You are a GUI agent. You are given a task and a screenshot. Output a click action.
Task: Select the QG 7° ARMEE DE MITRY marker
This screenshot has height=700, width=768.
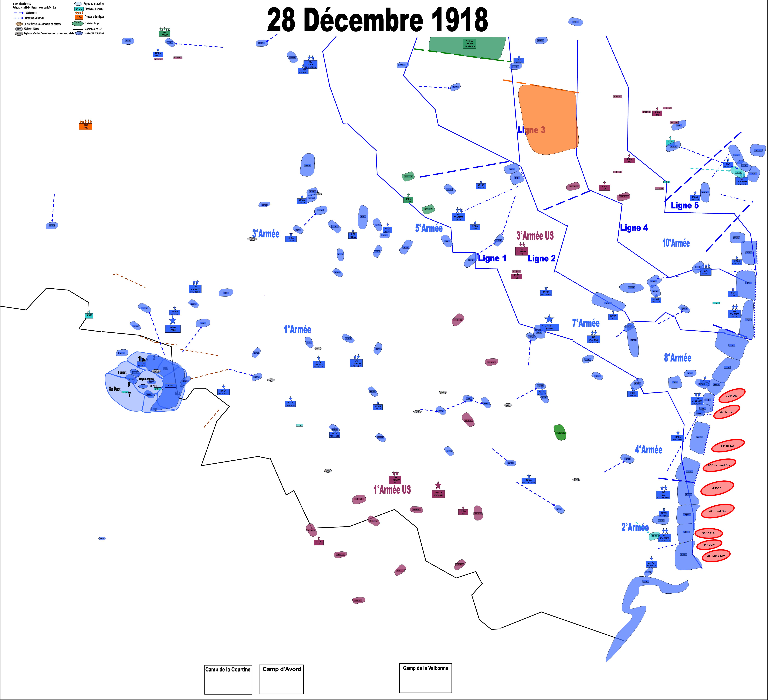594,339
